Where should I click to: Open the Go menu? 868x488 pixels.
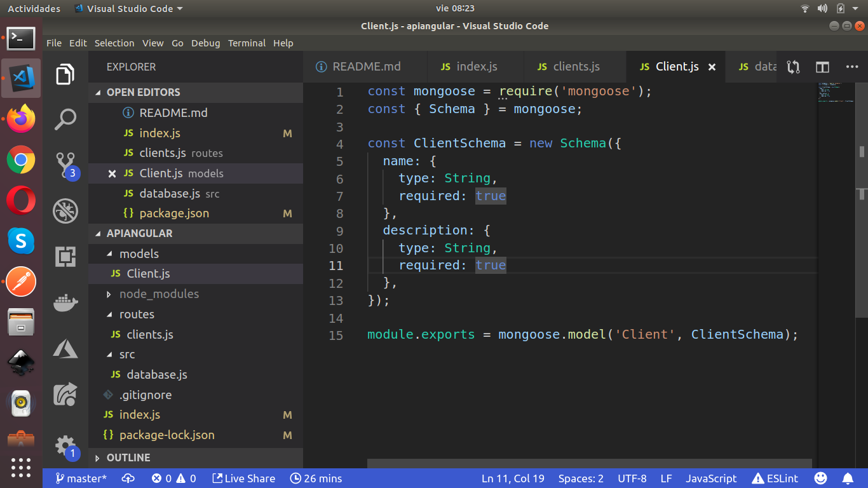click(x=177, y=43)
